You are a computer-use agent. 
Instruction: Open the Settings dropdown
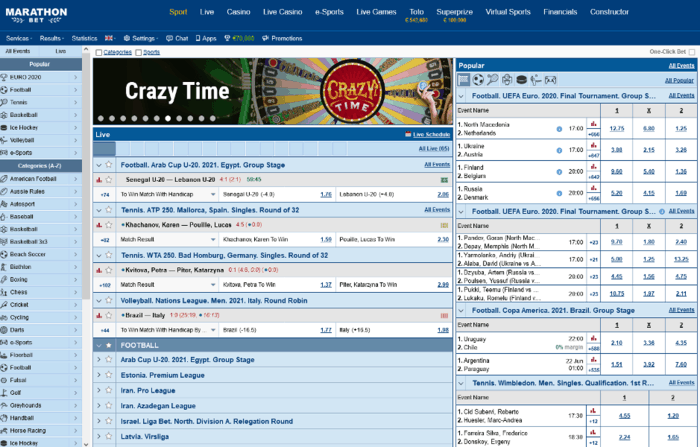(x=141, y=38)
